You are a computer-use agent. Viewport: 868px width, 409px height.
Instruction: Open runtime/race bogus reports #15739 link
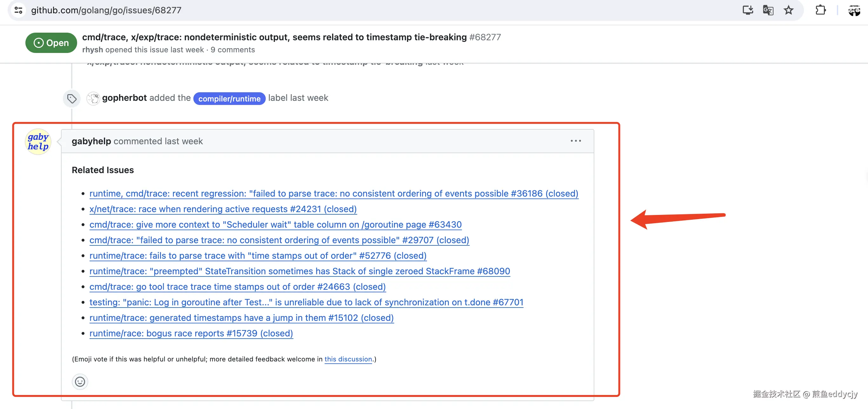pyautogui.click(x=191, y=333)
